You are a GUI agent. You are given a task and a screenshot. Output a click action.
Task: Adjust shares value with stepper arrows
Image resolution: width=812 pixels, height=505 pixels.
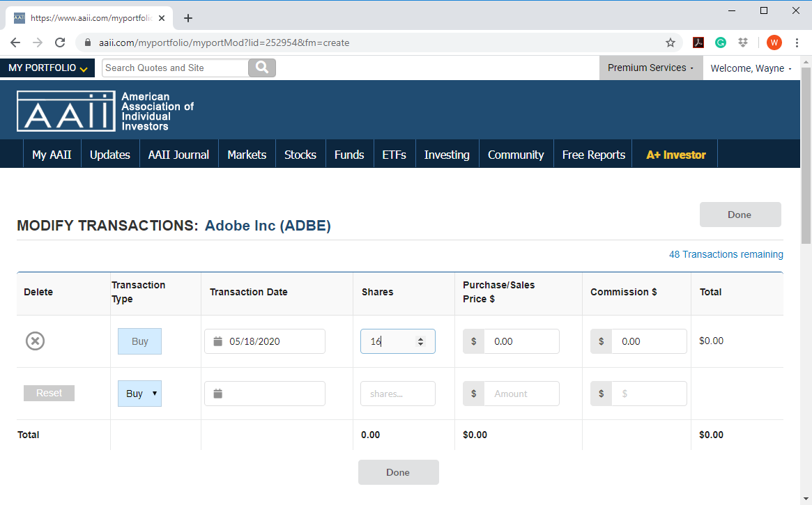(420, 341)
